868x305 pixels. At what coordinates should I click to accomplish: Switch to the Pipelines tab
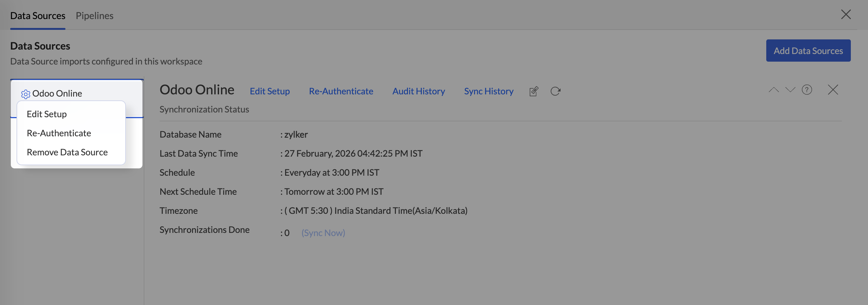94,16
